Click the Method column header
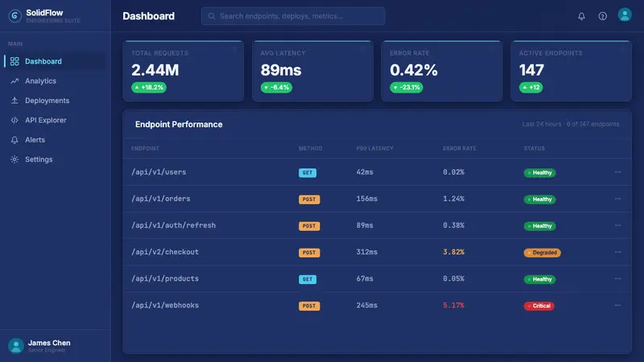Screen dimensions: 644x362 [311, 149]
